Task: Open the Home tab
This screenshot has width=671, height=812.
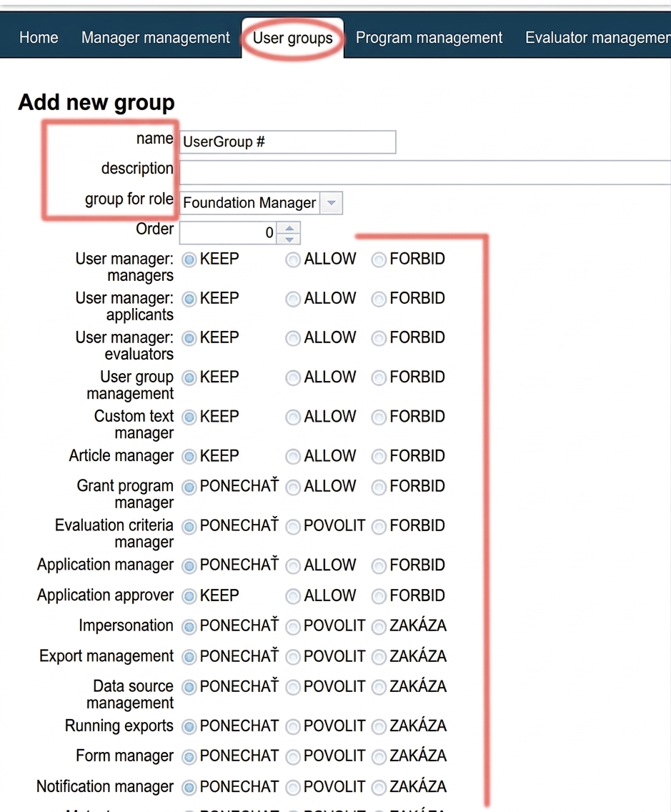Action: 39,37
